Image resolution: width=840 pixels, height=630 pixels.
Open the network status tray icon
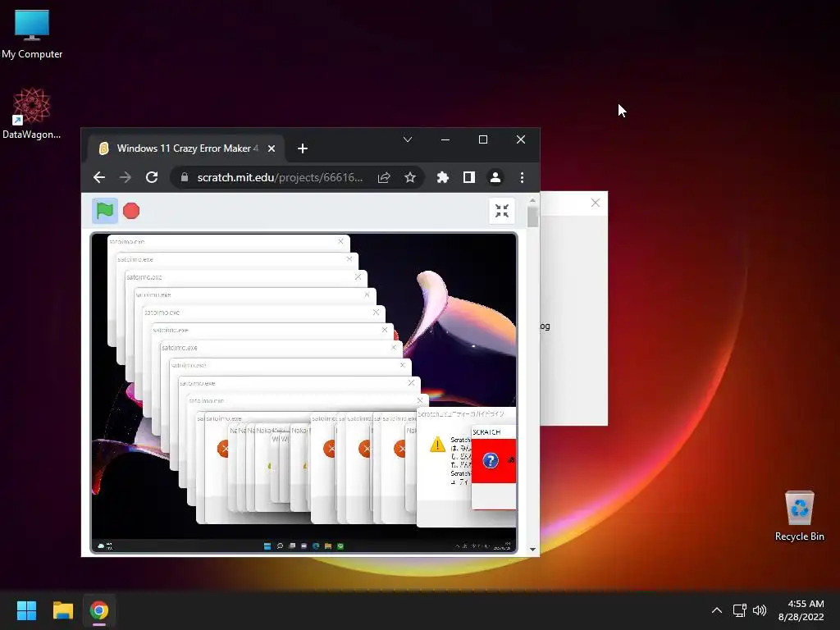pos(740,610)
